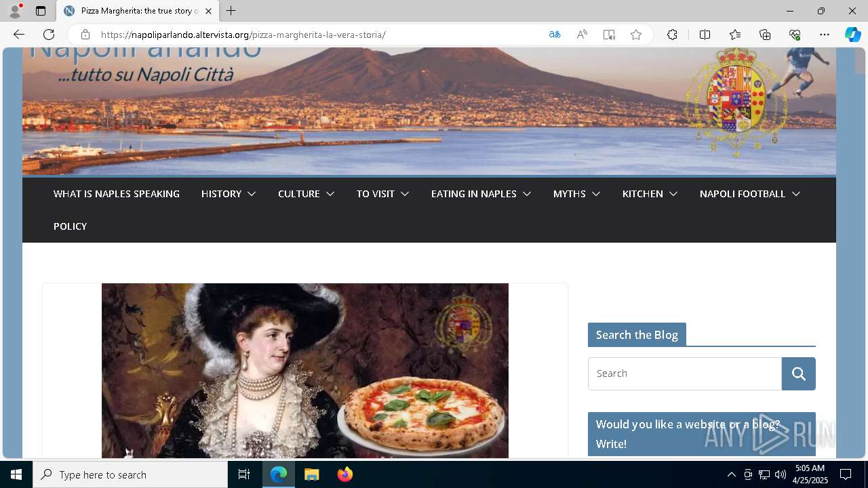Open the History menu item
The height and width of the screenshot is (488, 868).
click(221, 194)
